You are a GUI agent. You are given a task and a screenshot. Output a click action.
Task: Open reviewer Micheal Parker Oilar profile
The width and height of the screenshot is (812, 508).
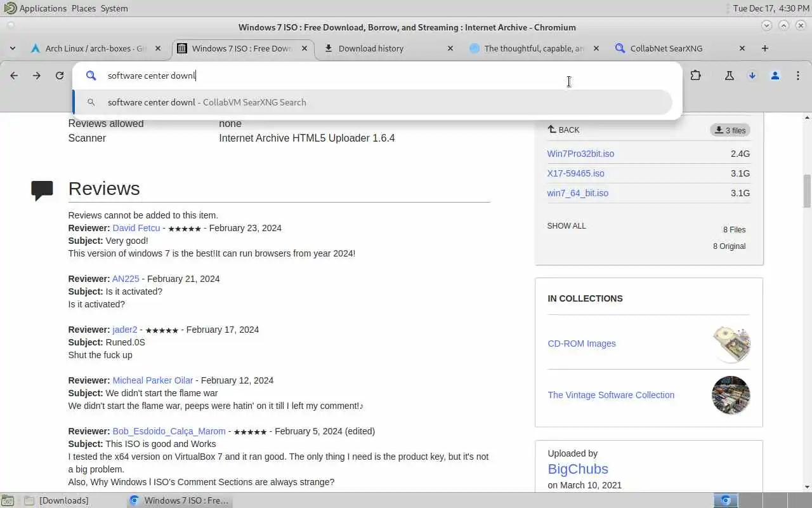(x=153, y=380)
